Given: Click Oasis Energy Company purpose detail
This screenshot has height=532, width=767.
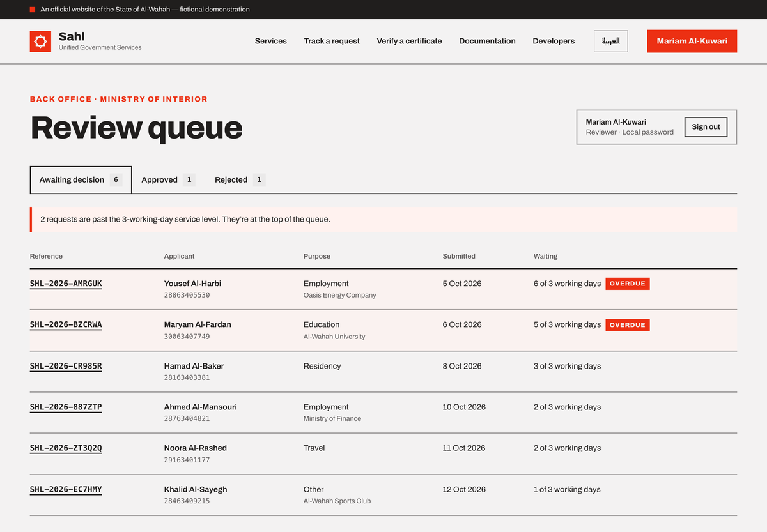Looking at the screenshot, I should point(339,295).
